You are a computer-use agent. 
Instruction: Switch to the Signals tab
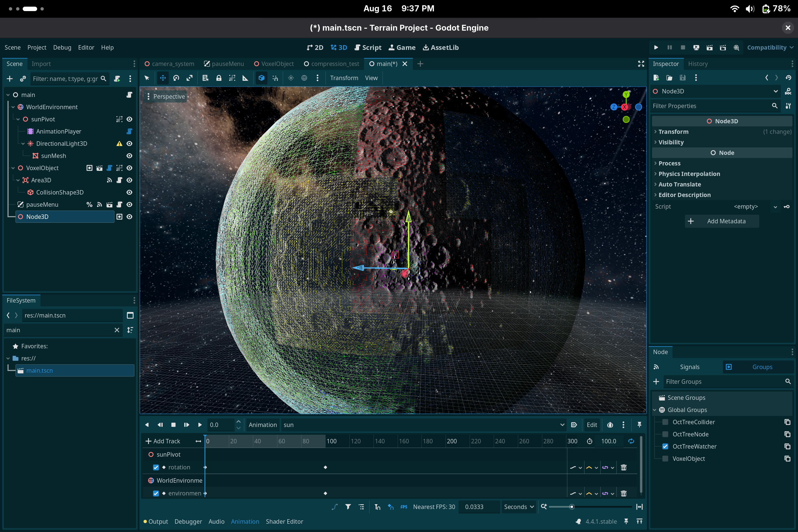[689, 367]
